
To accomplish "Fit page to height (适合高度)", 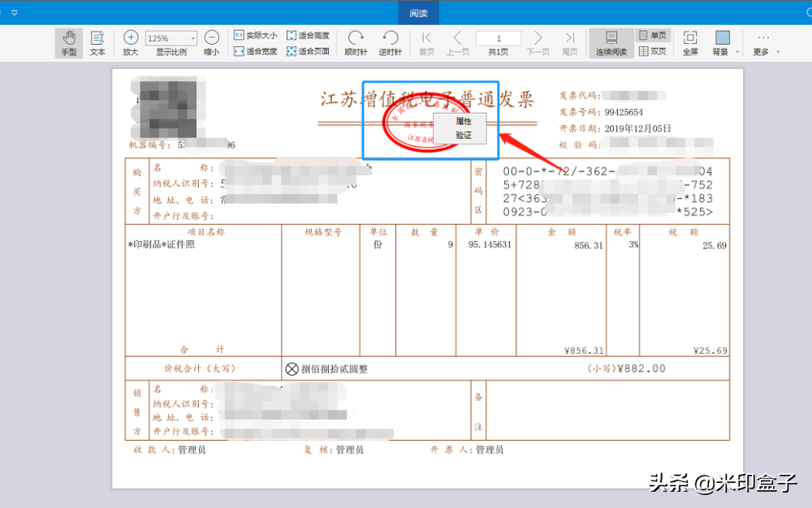I will [308, 35].
